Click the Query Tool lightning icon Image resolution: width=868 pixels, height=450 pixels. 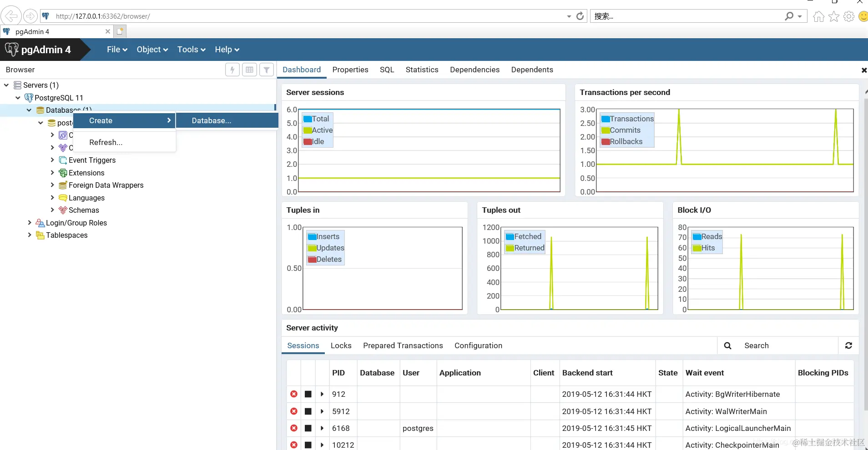(232, 70)
